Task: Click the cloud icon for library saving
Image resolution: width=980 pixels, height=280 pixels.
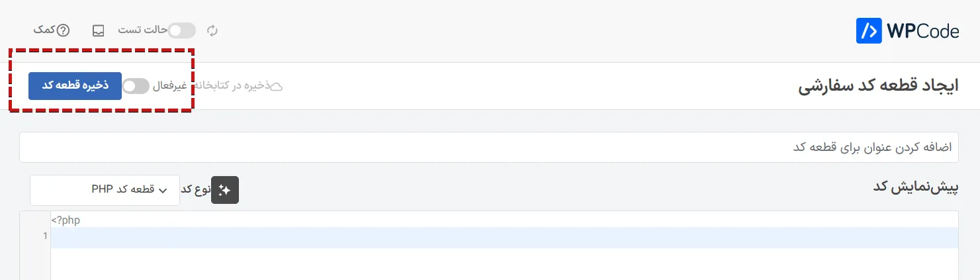Action: click(277, 87)
